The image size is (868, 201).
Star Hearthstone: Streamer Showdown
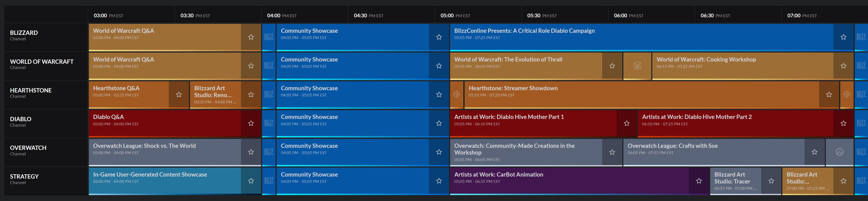(829, 95)
